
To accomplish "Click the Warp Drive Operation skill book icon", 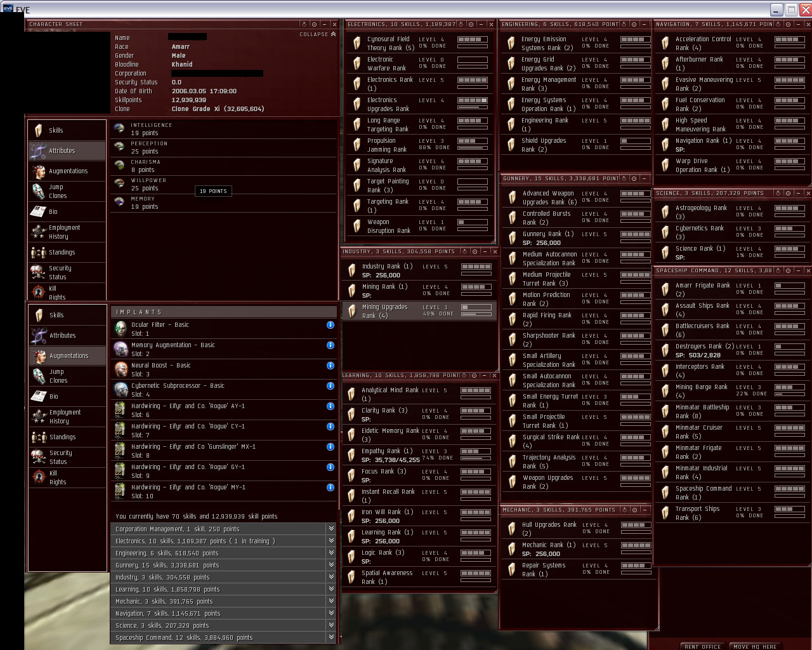I will pyautogui.click(x=665, y=165).
